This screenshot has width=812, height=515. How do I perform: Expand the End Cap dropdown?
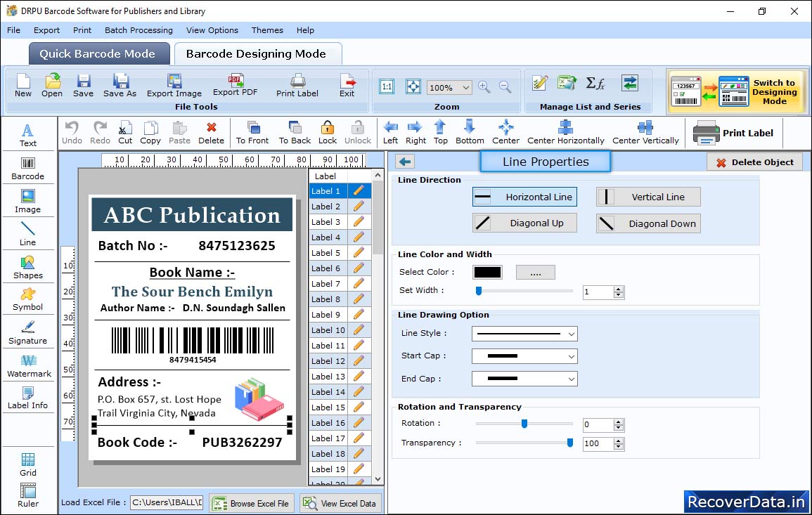tap(524, 379)
